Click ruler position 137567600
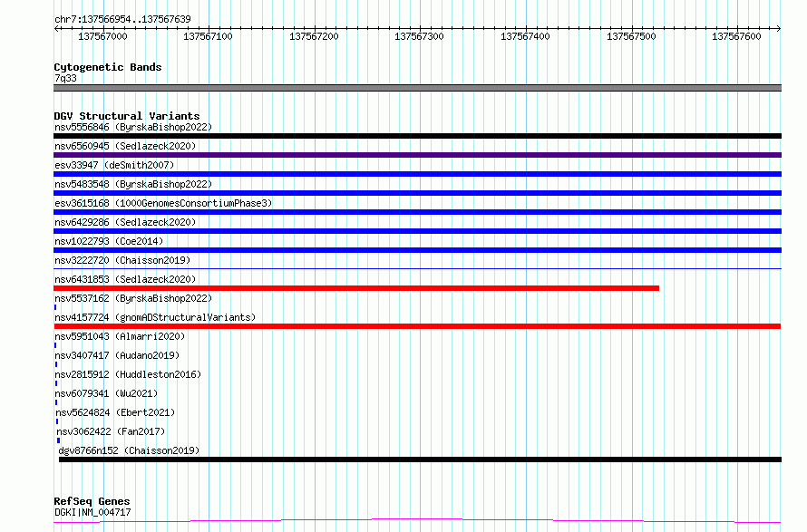This screenshot has height=532, width=807. (736, 36)
